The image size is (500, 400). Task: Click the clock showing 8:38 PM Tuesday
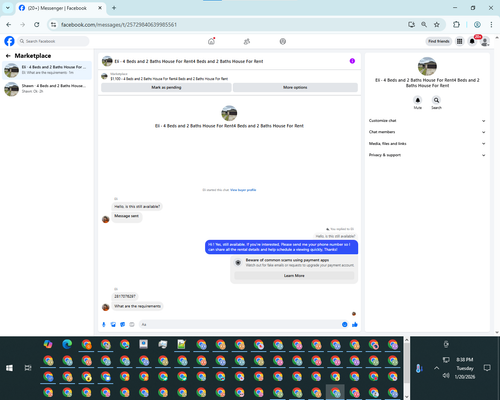click(465, 368)
